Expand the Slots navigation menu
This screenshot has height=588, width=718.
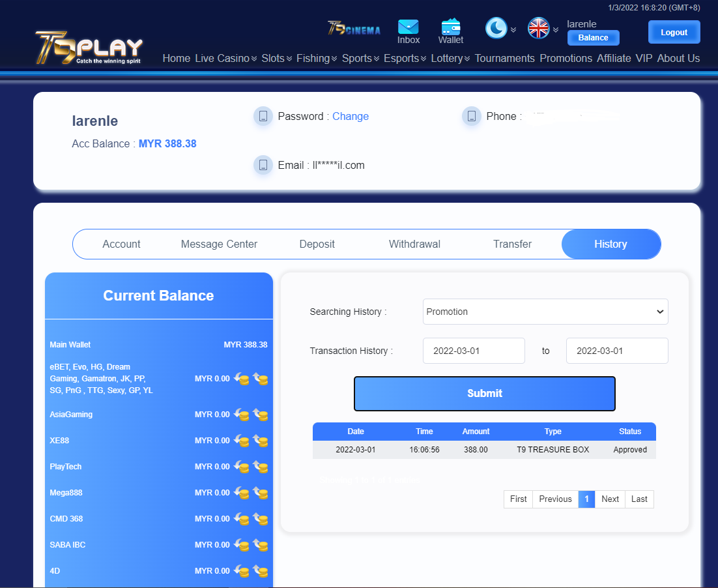click(276, 58)
